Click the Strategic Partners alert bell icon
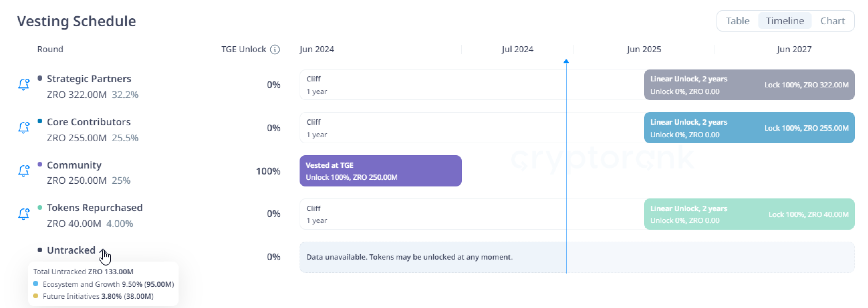This screenshot has height=308, width=868. 23,84
